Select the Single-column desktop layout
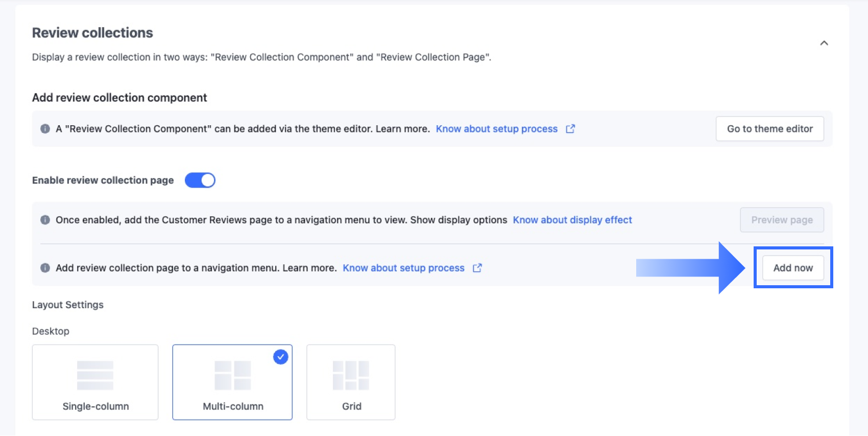The image size is (868, 436). pyautogui.click(x=95, y=382)
